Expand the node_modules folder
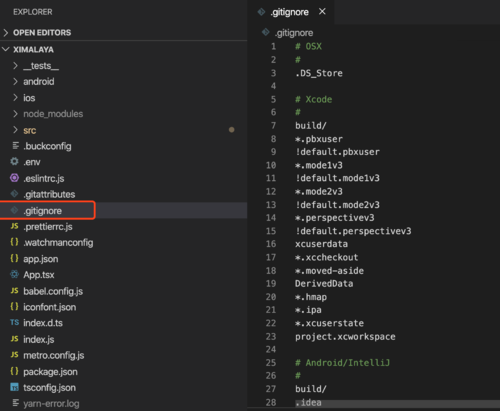 coord(15,114)
